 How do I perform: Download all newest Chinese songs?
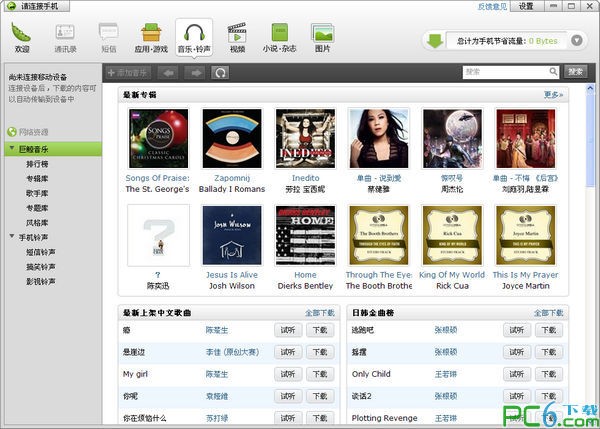pos(320,313)
